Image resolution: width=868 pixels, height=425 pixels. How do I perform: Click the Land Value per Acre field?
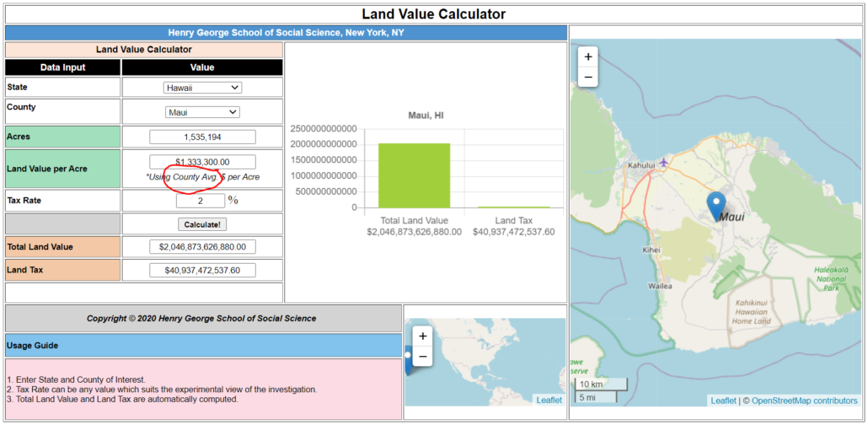[x=202, y=162]
